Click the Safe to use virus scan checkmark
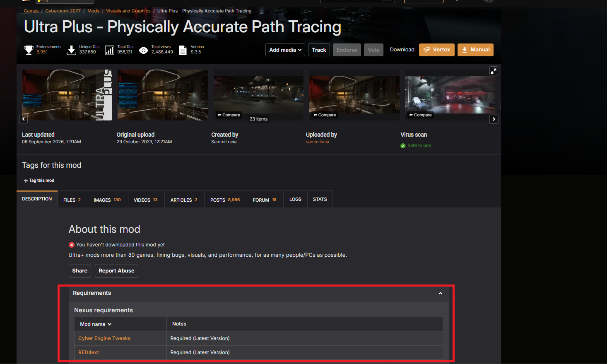 403,146
